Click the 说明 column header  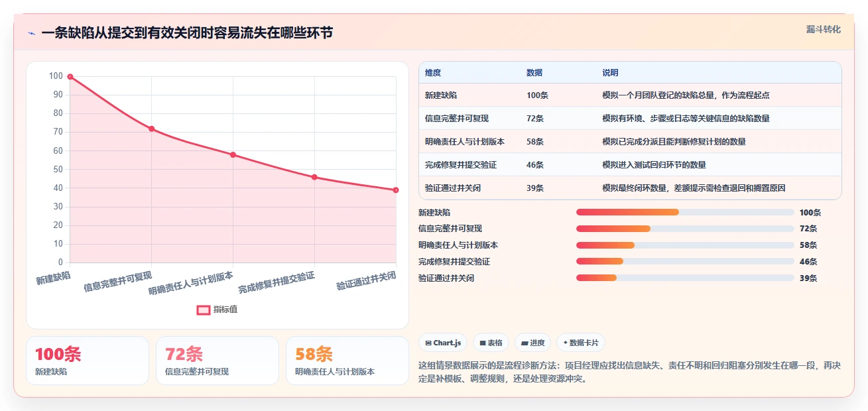[610, 73]
